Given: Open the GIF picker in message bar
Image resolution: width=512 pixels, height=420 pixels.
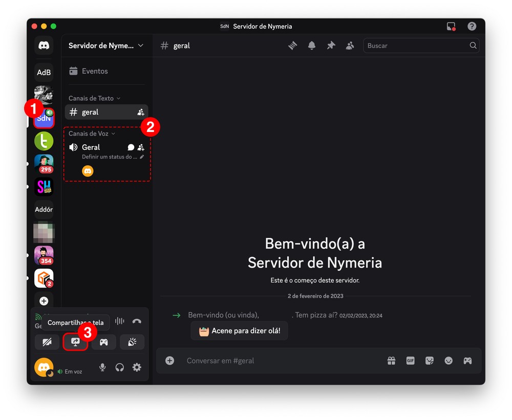Looking at the screenshot, I should click(x=410, y=361).
